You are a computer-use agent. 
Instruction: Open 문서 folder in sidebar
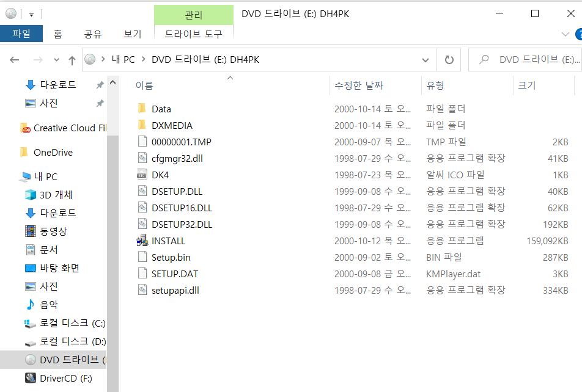click(x=41, y=250)
